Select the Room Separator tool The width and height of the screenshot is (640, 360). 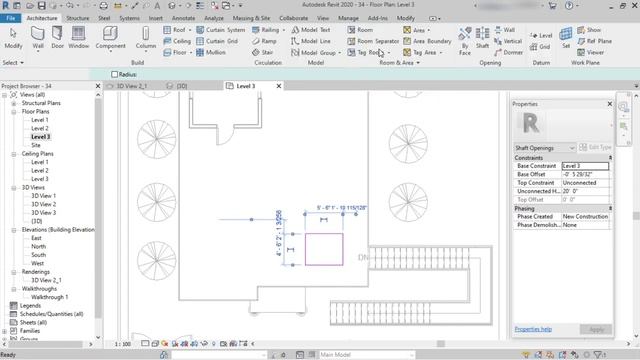click(373, 41)
